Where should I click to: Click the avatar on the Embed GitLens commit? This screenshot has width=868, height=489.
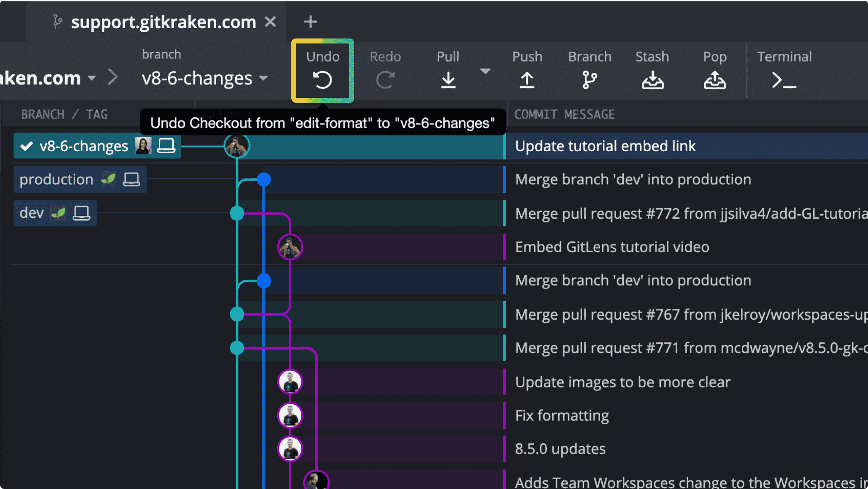[x=290, y=247]
